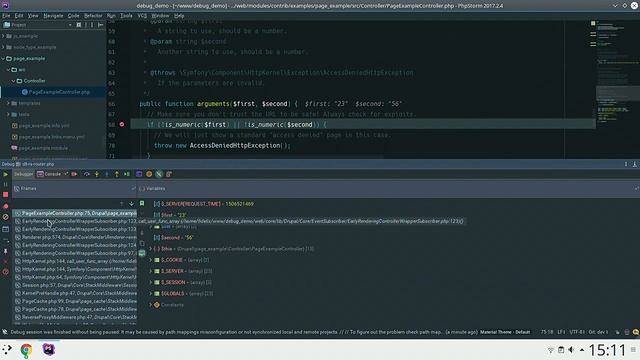The image size is (640, 360).
Task: Toggle read-only lock icon in status bar
Action: click(617, 332)
